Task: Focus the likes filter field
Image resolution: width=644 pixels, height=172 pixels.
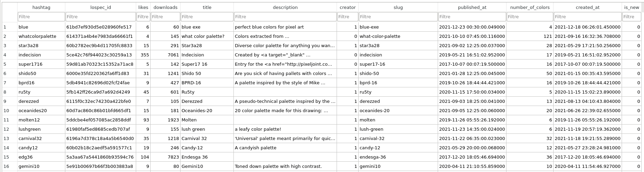Action: [x=143, y=17]
